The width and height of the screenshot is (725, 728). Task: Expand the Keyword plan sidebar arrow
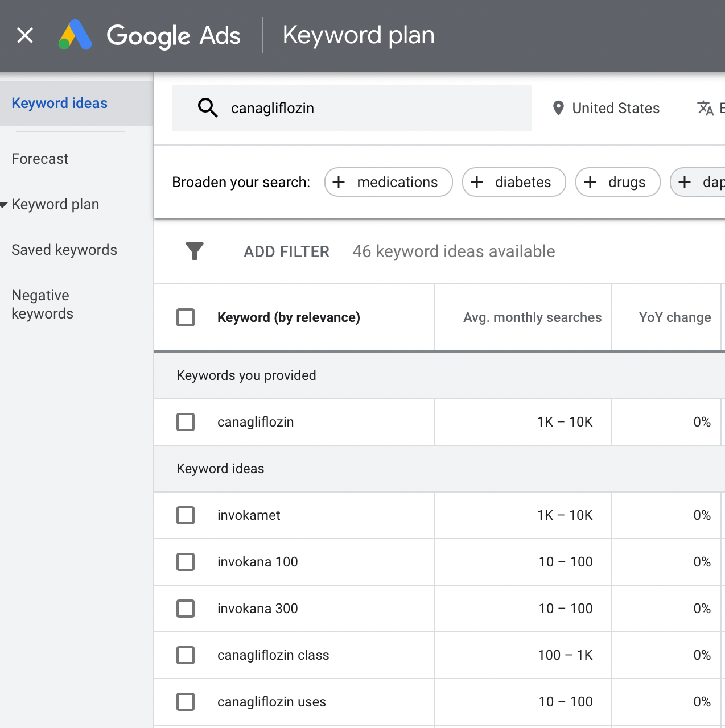click(4, 205)
